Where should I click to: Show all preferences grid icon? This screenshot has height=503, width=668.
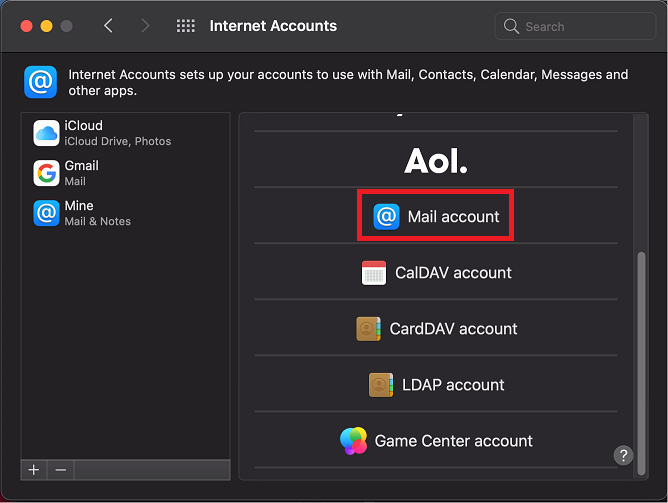(x=186, y=26)
